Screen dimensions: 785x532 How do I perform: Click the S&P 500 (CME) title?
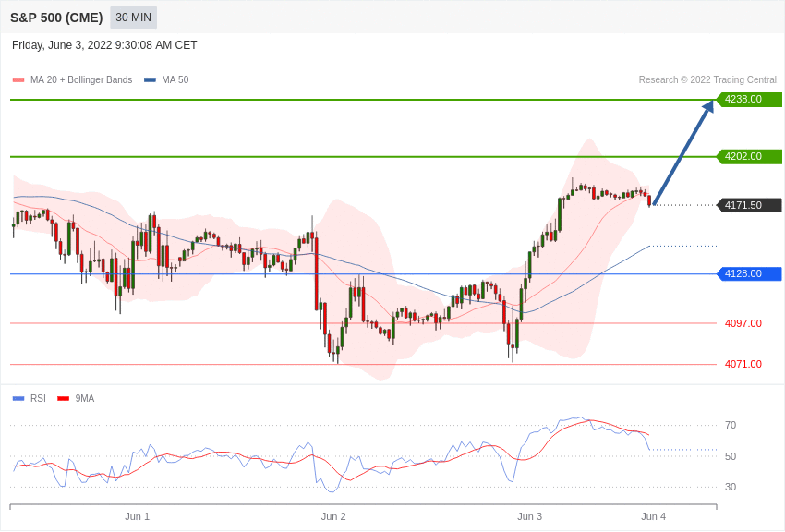(x=56, y=18)
